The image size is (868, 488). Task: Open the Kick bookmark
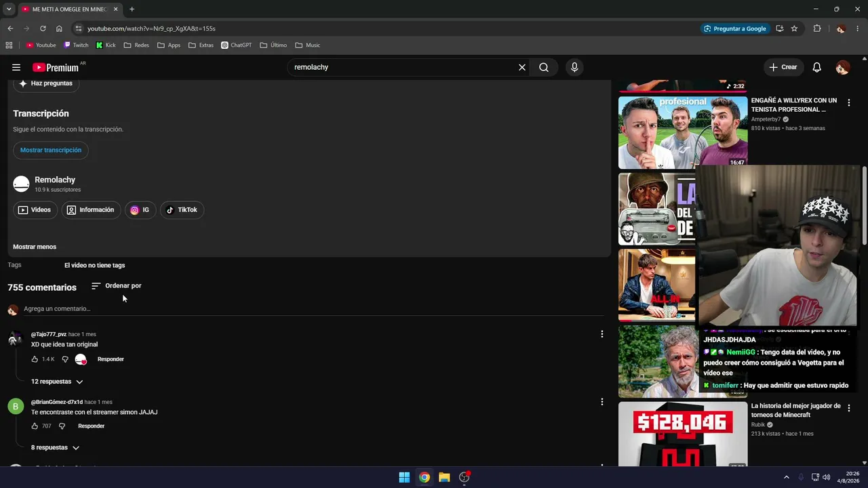point(106,45)
